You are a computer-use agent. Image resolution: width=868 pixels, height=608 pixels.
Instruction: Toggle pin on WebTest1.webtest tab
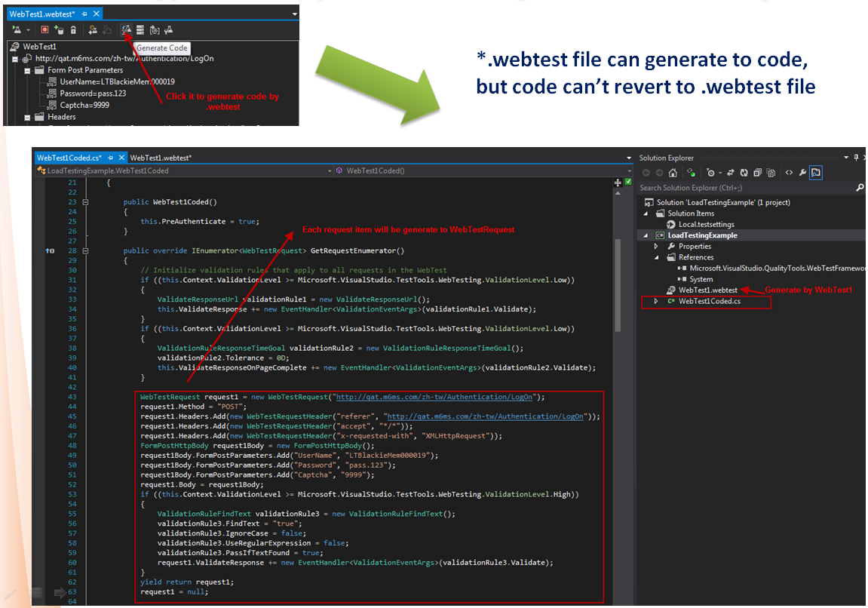tap(84, 14)
